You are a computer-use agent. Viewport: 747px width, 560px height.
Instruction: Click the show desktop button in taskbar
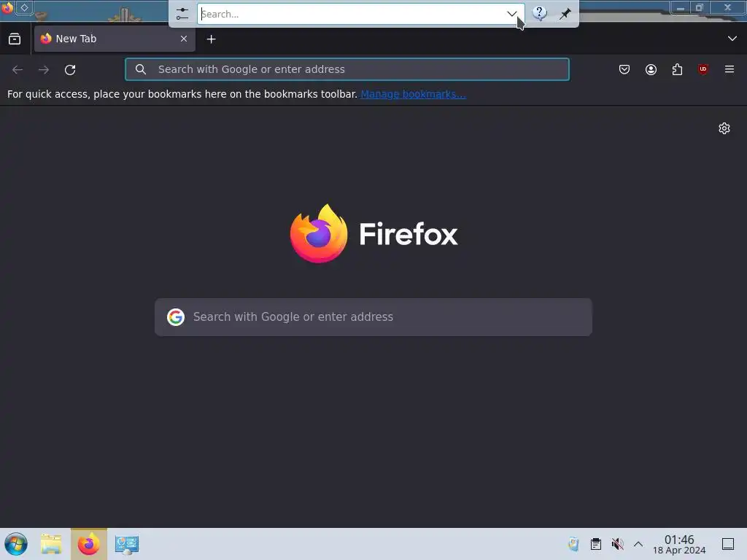click(728, 544)
